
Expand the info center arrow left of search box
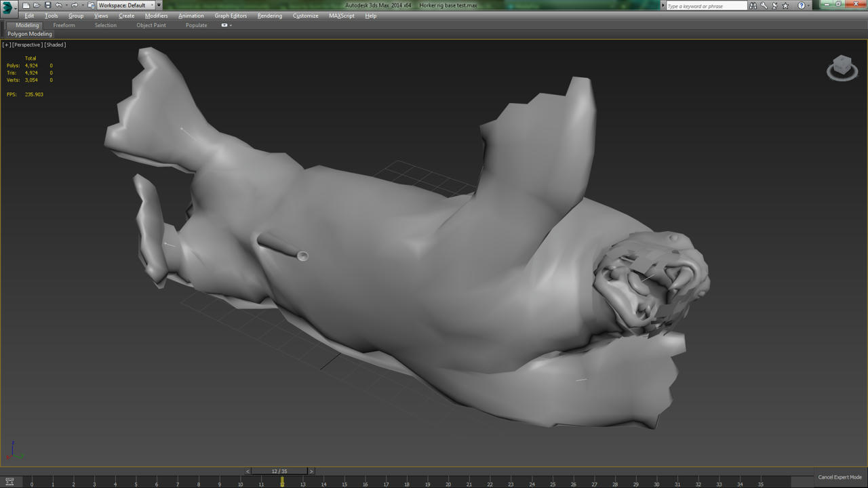663,5
